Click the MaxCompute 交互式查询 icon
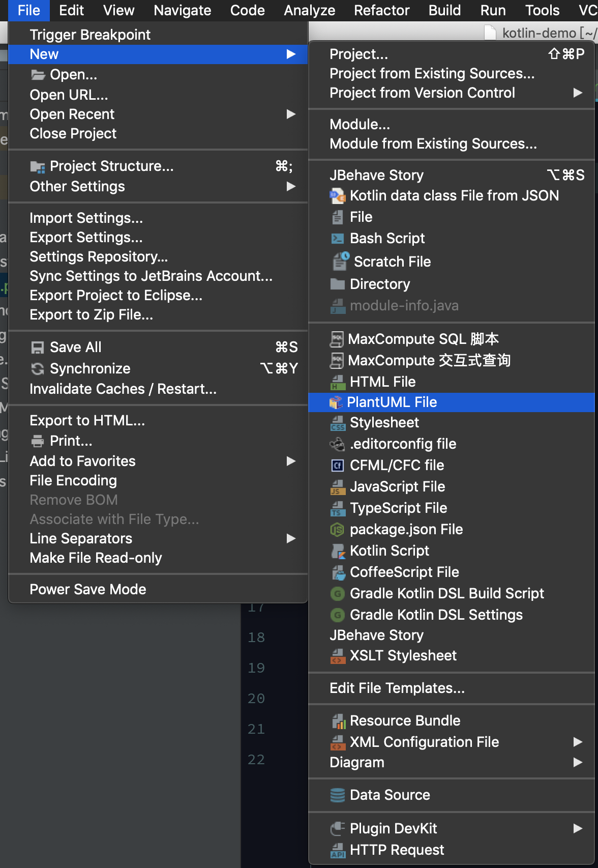 point(337,360)
